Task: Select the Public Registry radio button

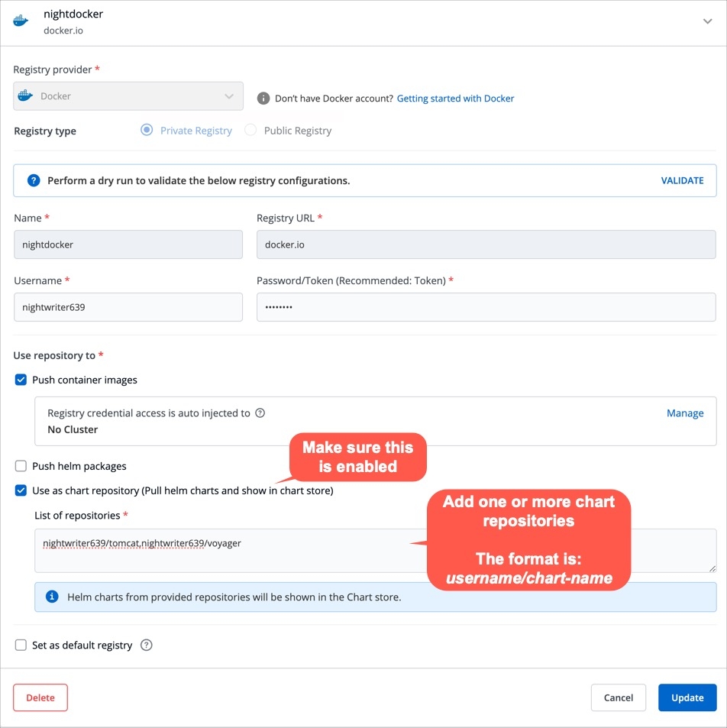Action: [250, 131]
